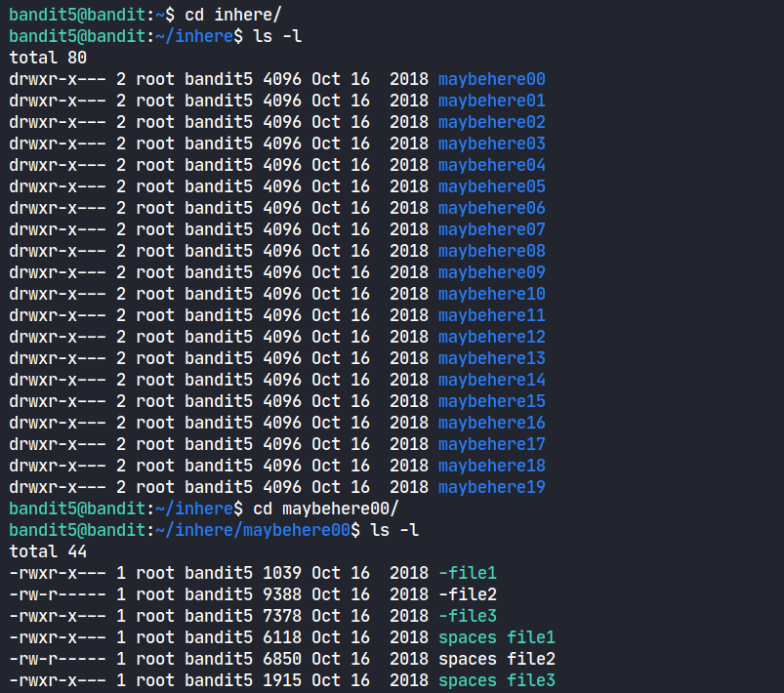Click the file name spaces file3
784x693 pixels.
tap(497, 680)
